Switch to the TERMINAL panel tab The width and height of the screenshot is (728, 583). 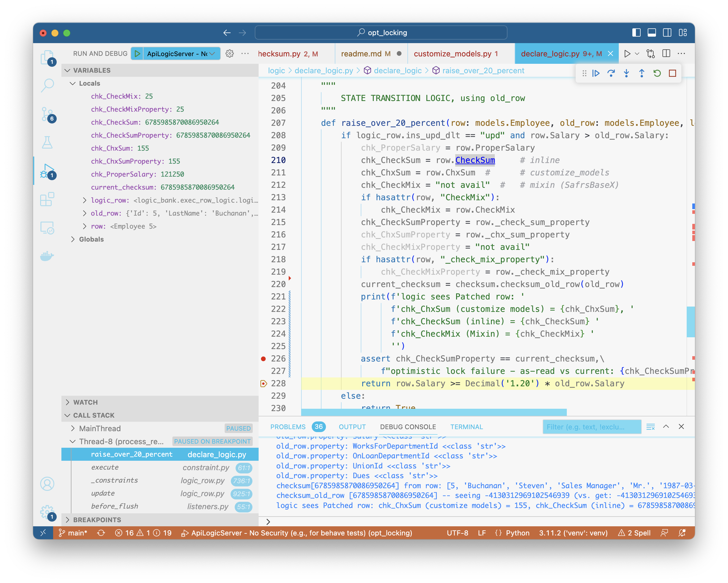pyautogui.click(x=466, y=427)
